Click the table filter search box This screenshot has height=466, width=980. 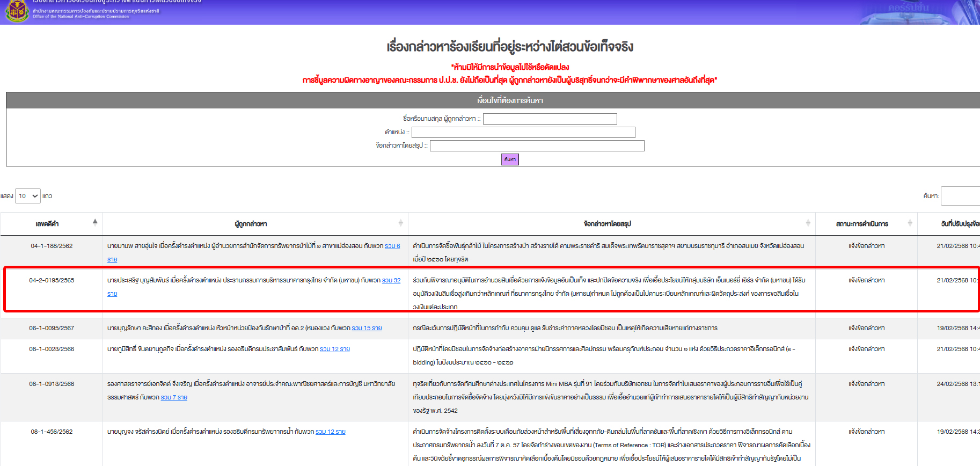961,196
